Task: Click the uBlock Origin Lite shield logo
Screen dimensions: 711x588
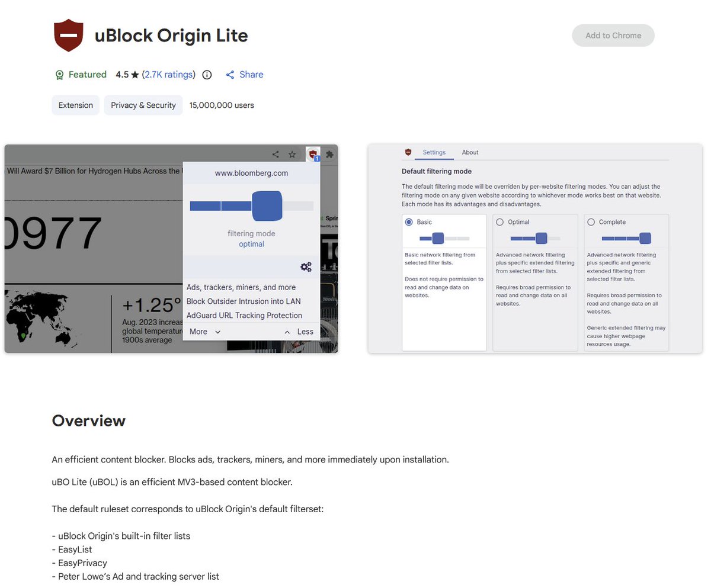Action: 69,35
